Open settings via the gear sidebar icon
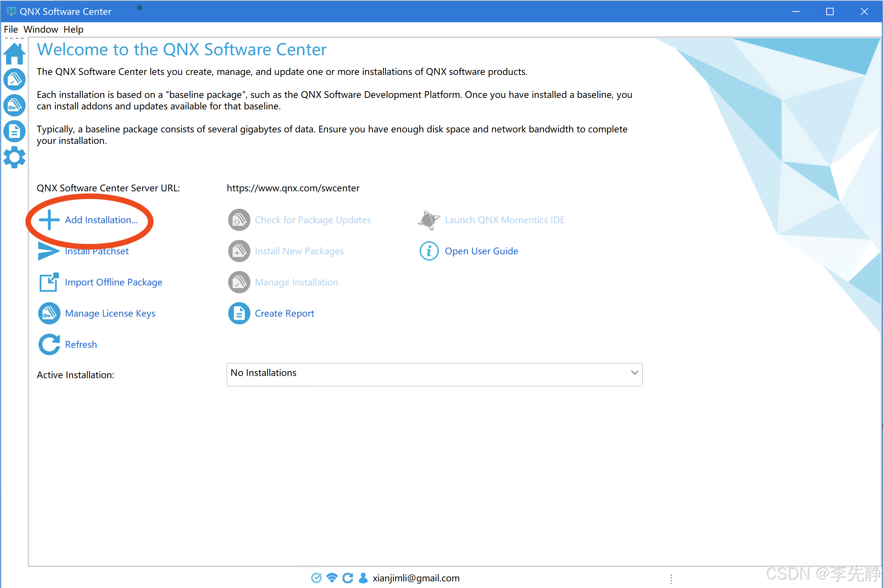 [14, 157]
